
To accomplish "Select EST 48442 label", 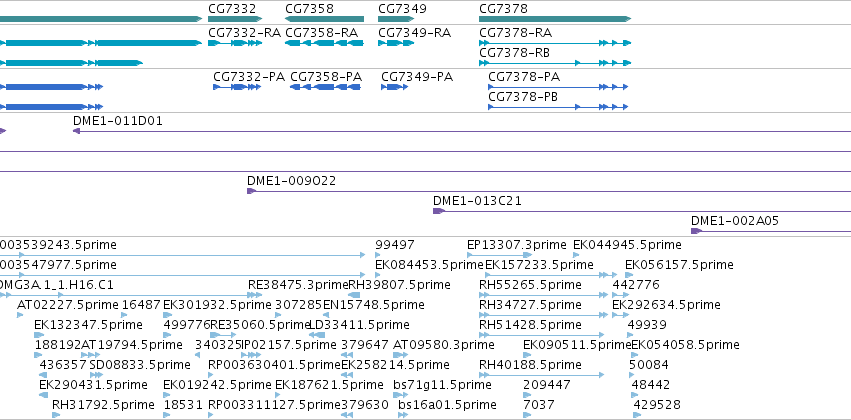I will (651, 386).
